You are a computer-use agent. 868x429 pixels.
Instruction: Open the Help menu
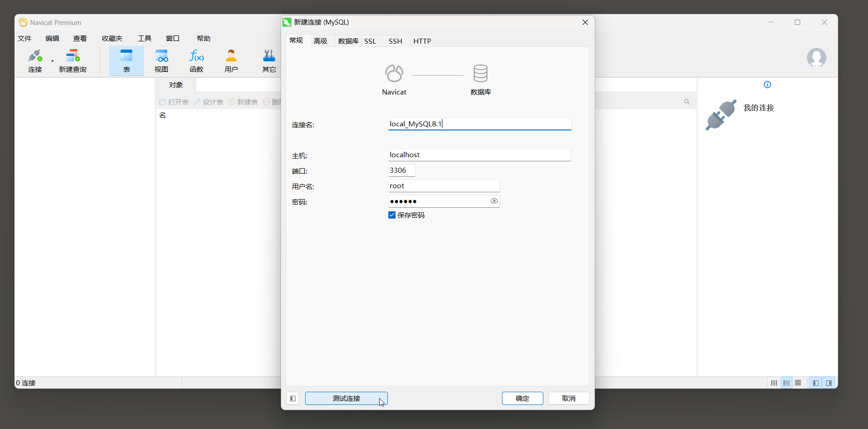click(204, 39)
